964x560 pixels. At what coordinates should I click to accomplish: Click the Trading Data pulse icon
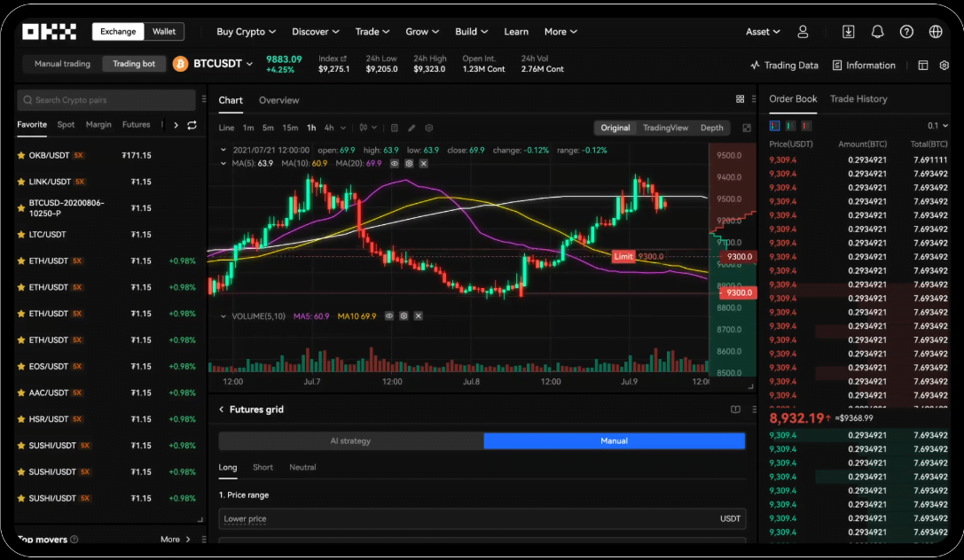755,65
